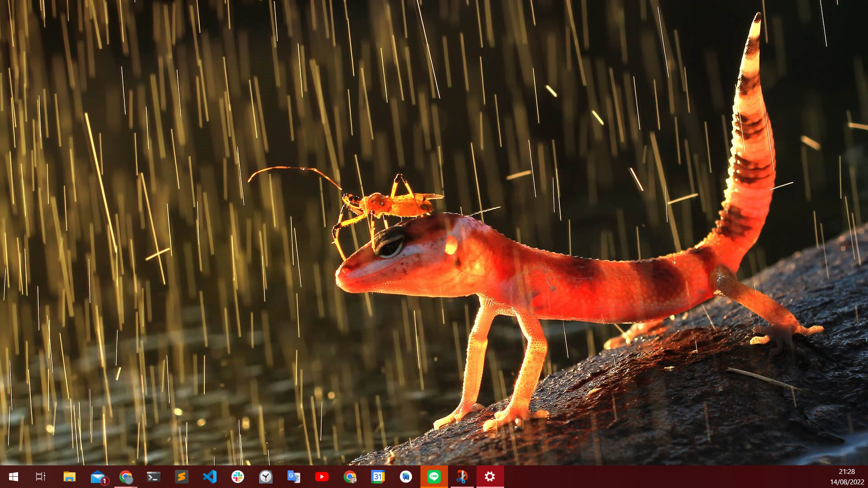
Task: Open the AI image app icon
Action: coord(406,477)
